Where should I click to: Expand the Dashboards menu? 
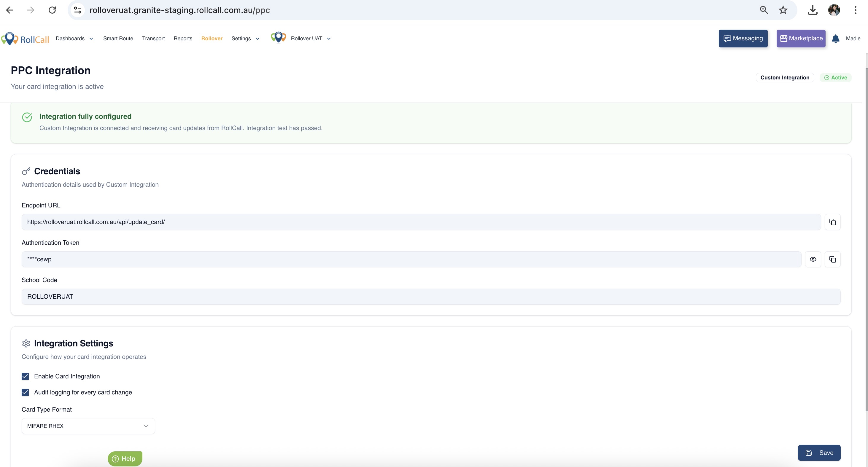click(x=74, y=39)
